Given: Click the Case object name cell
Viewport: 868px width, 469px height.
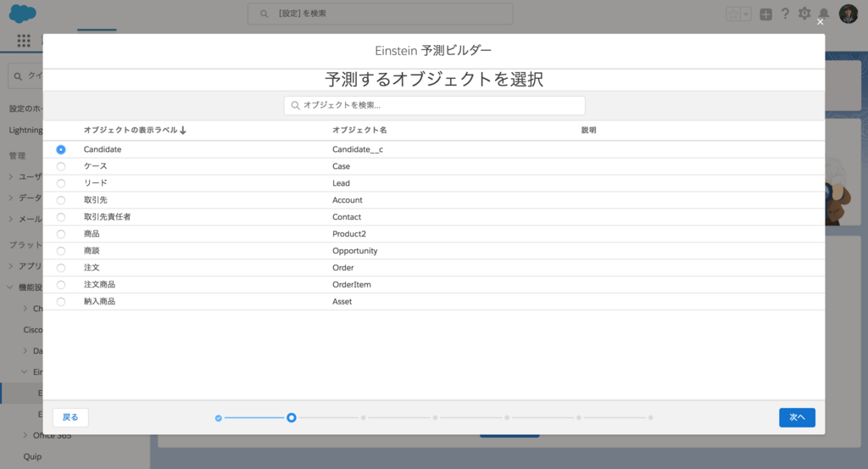Looking at the screenshot, I should tap(341, 166).
